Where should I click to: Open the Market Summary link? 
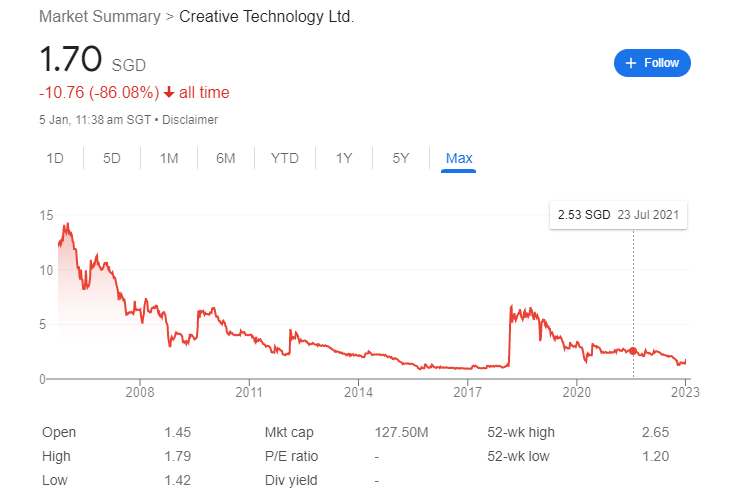click(x=99, y=17)
